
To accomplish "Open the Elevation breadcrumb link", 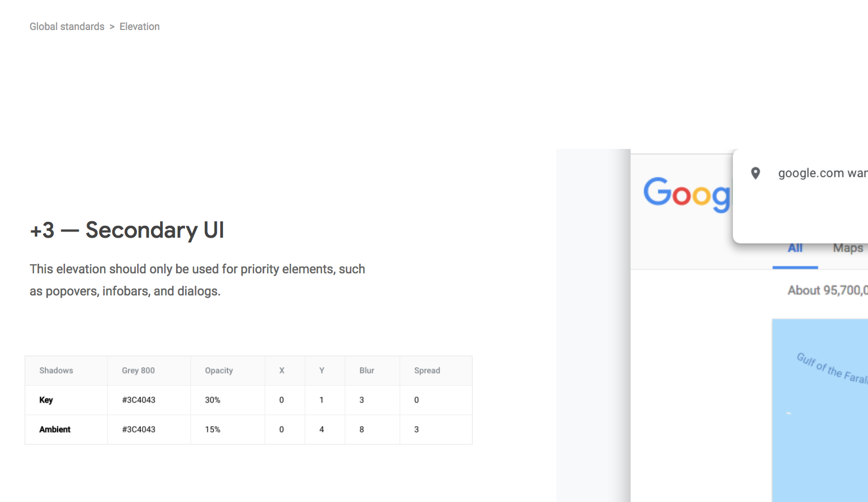I will (139, 27).
